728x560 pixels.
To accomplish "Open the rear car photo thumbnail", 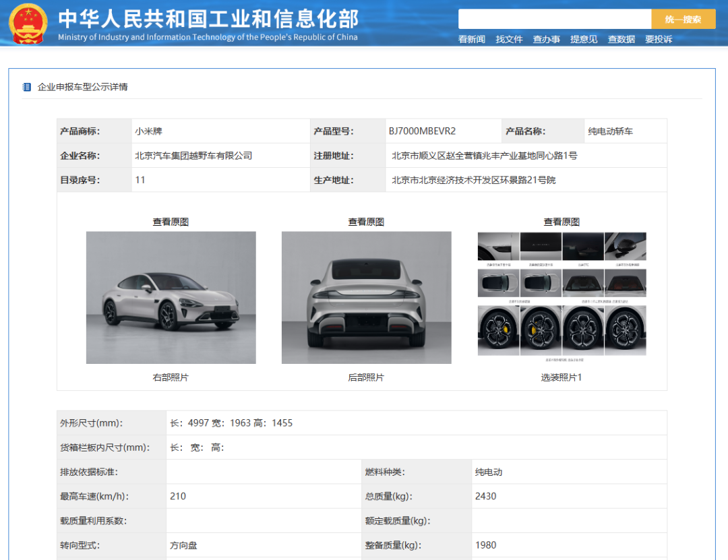I will click(366, 298).
